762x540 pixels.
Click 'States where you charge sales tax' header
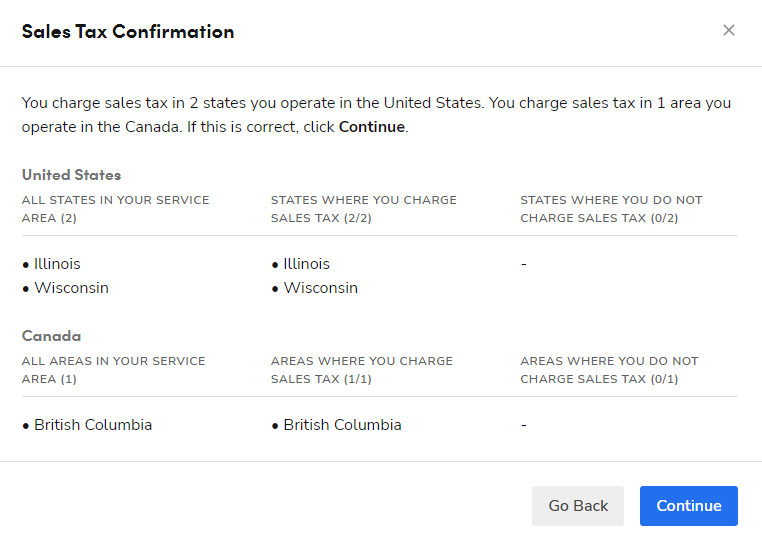(x=363, y=209)
